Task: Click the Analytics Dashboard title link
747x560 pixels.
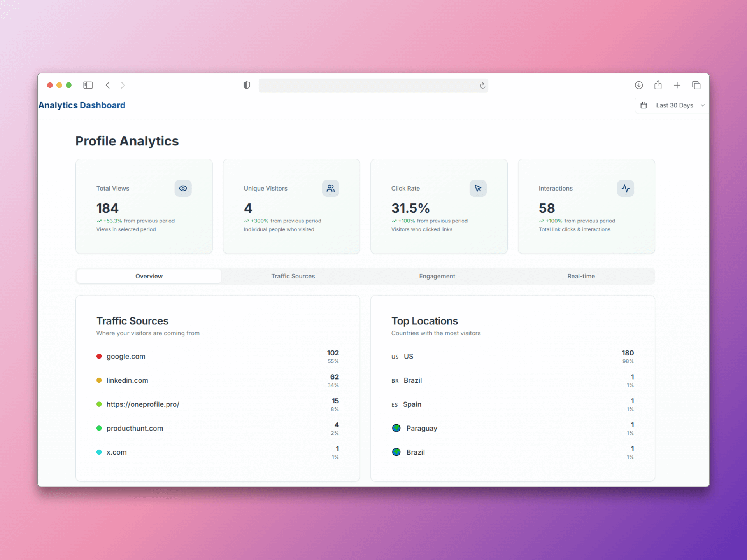Action: [82, 105]
